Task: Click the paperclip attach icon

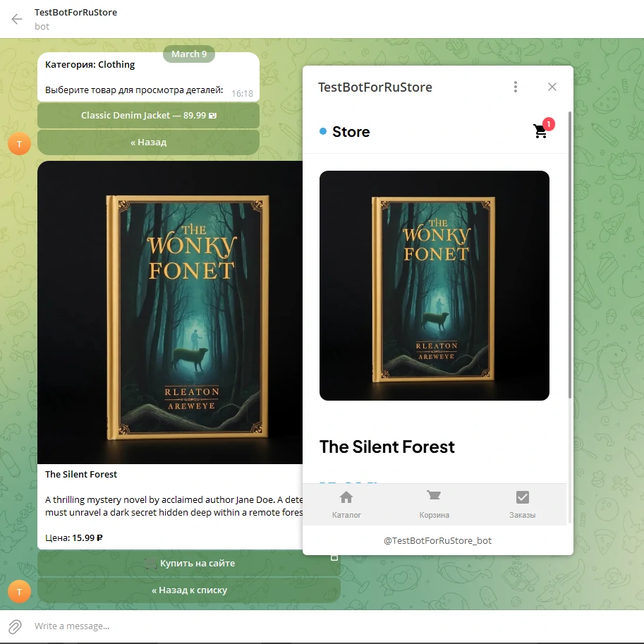Action: click(x=15, y=626)
